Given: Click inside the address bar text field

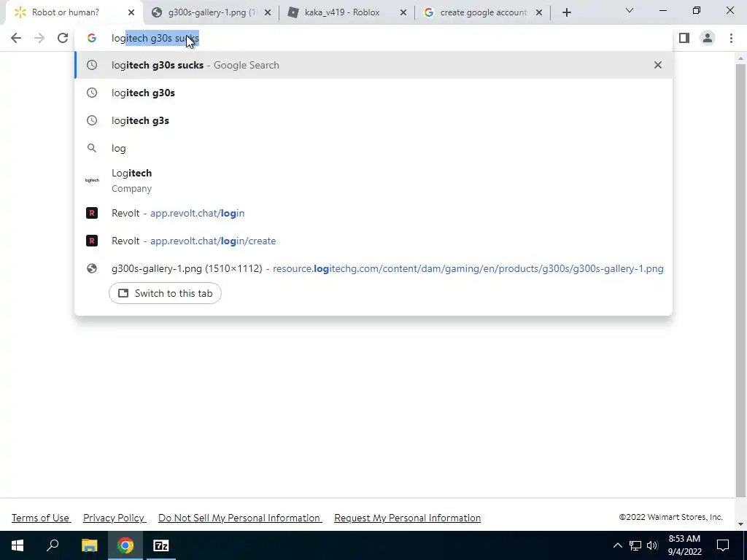Looking at the screenshot, I should pos(373,38).
